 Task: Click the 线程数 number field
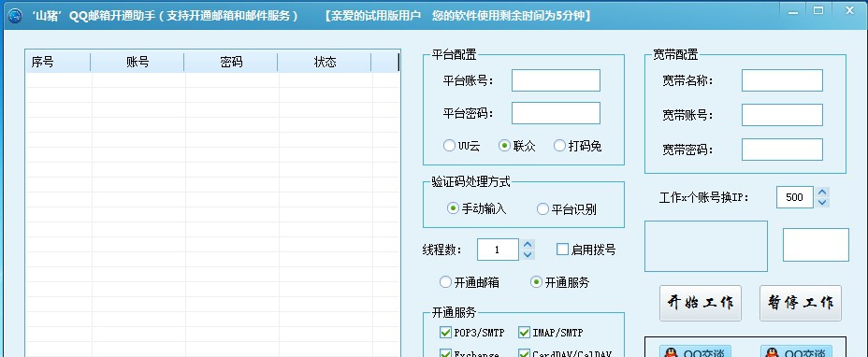(x=499, y=250)
